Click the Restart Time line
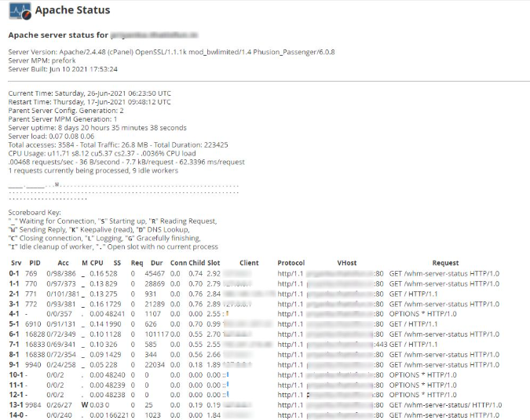The image size is (530, 420). pyautogui.click(x=90, y=102)
